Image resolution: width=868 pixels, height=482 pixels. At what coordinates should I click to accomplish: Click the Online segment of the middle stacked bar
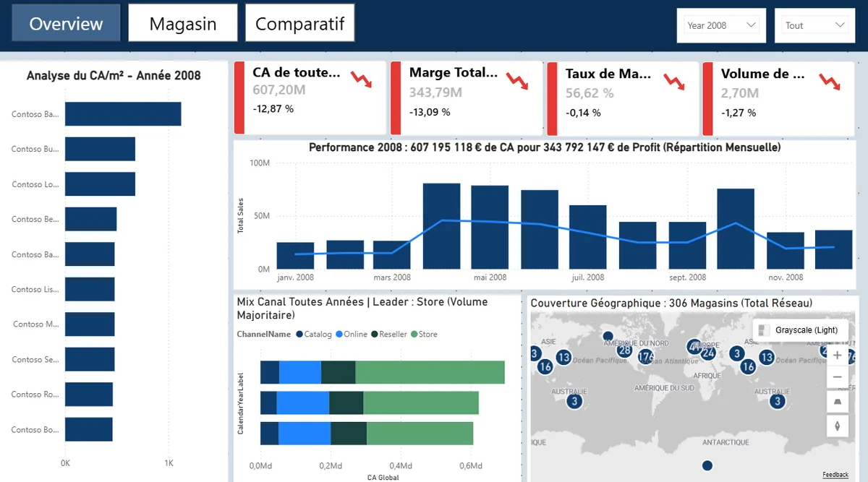[x=302, y=403]
